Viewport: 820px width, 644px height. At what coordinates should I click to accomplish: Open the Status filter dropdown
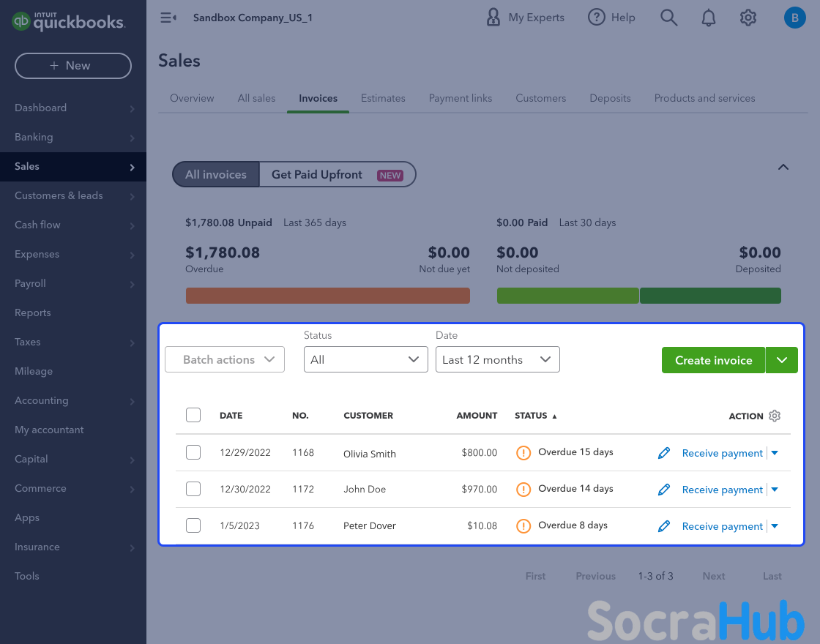(x=365, y=359)
